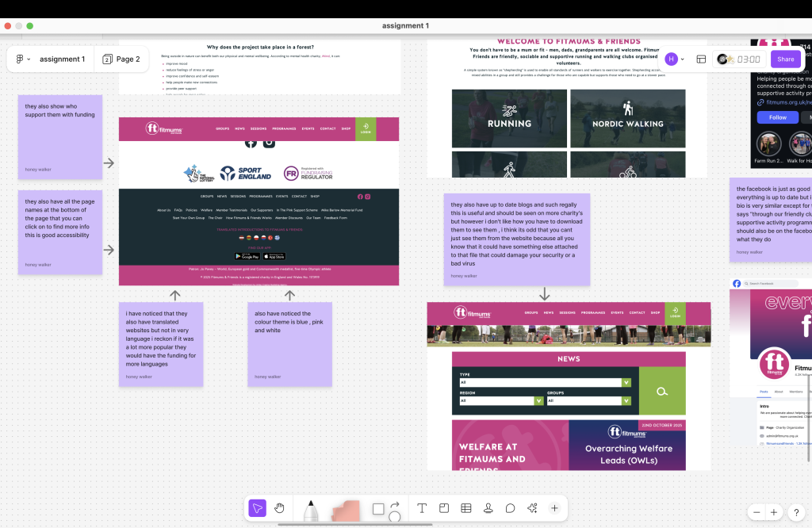Screen dimensions: 812x528
Task: Select the Move cursor tool
Action: pos(257,508)
